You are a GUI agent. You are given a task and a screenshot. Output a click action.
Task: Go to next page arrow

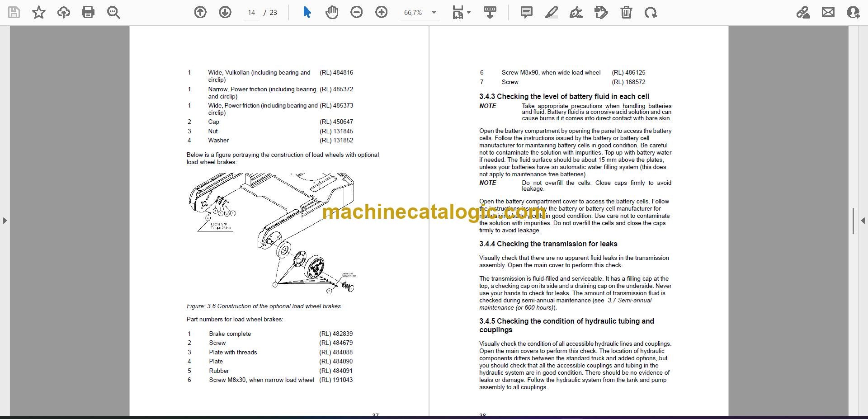pos(225,12)
